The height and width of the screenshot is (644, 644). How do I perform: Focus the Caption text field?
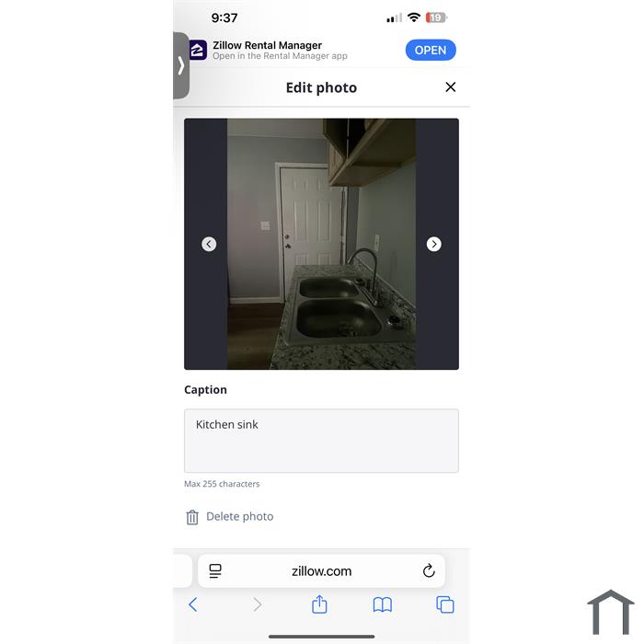(321, 441)
